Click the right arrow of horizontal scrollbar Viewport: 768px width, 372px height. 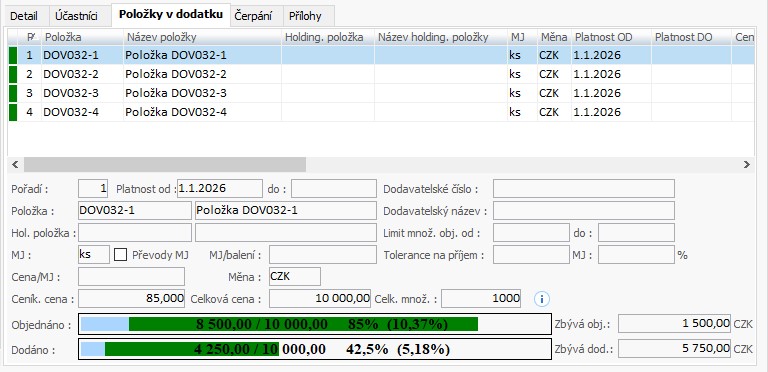tap(746, 164)
